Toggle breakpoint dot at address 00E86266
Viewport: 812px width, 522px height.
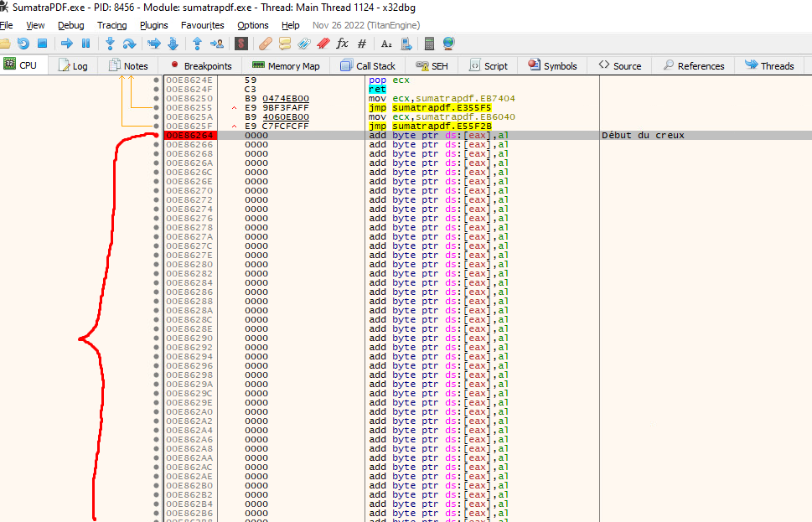[157, 144]
